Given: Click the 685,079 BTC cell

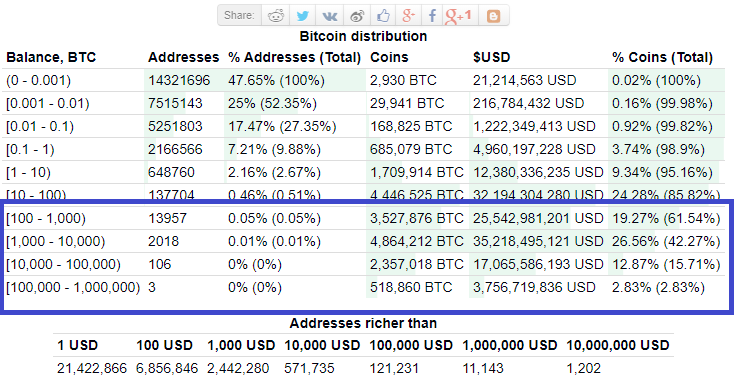Looking at the screenshot, I should (411, 150).
